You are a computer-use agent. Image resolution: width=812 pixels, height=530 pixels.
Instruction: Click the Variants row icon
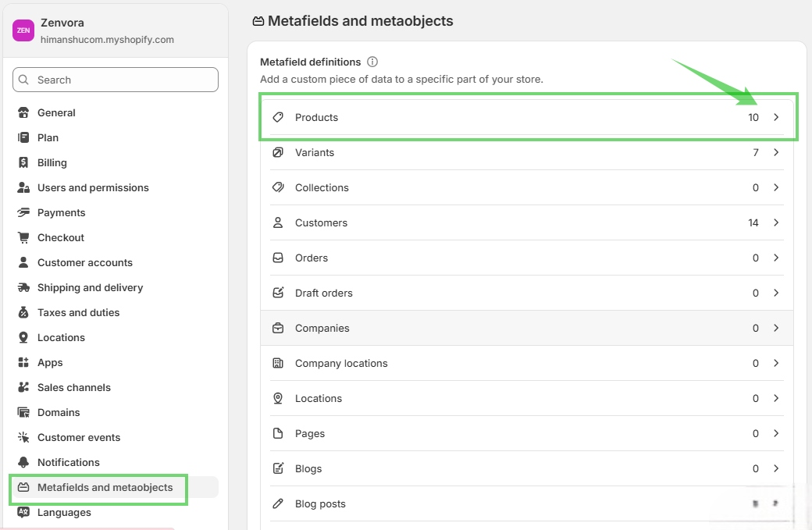point(278,152)
